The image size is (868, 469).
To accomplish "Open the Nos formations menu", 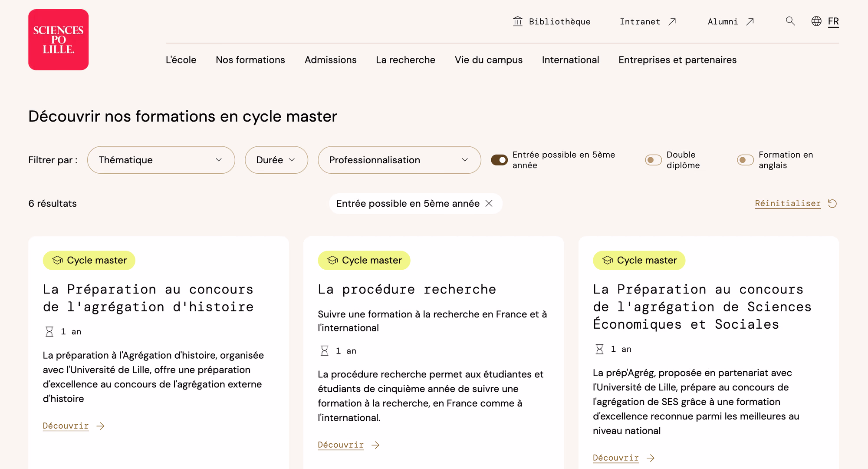I will [250, 60].
